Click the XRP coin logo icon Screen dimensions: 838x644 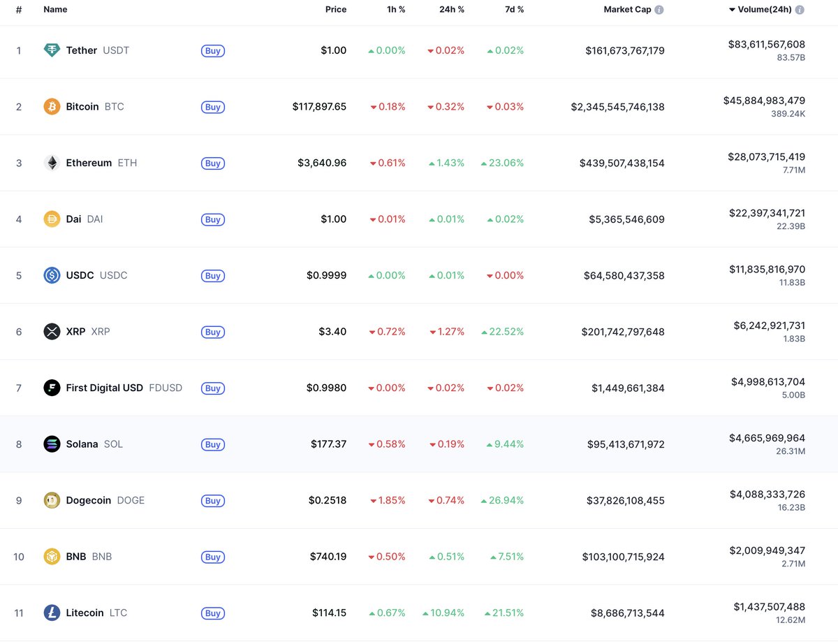pos(52,332)
